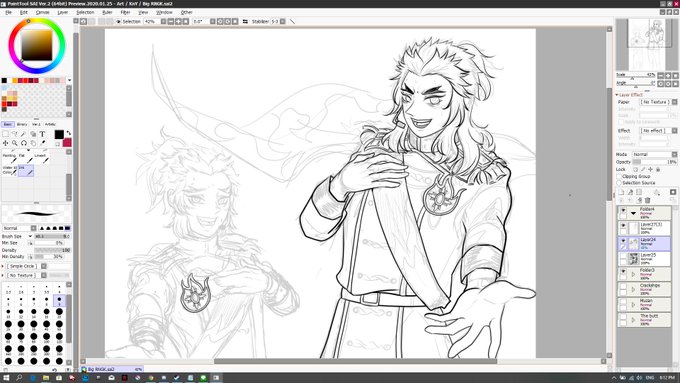Select the rectangular Selection tool
This screenshot has width=680, height=383.
(6, 134)
